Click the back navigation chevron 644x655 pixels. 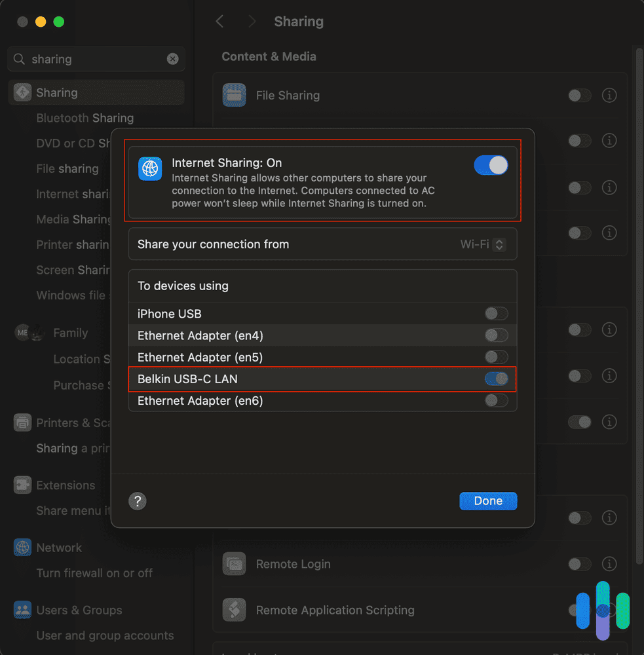click(x=219, y=21)
